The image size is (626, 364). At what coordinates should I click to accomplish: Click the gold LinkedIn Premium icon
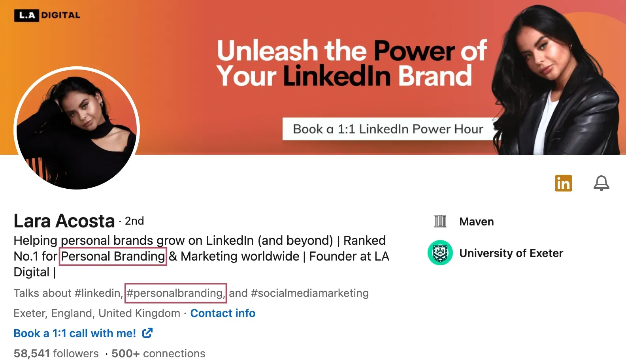pyautogui.click(x=563, y=183)
